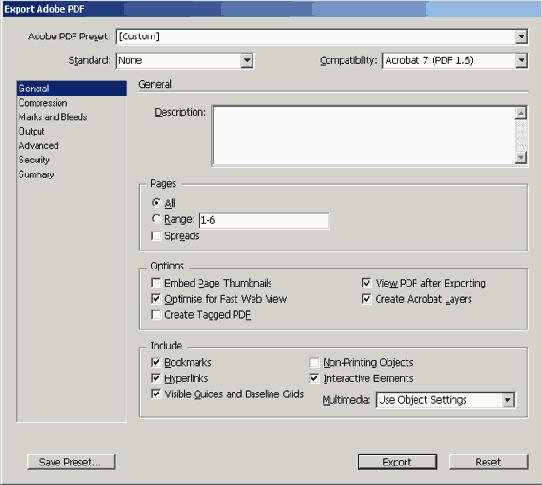Select the Range radio button
The height and width of the screenshot is (485, 542).
(x=156, y=219)
